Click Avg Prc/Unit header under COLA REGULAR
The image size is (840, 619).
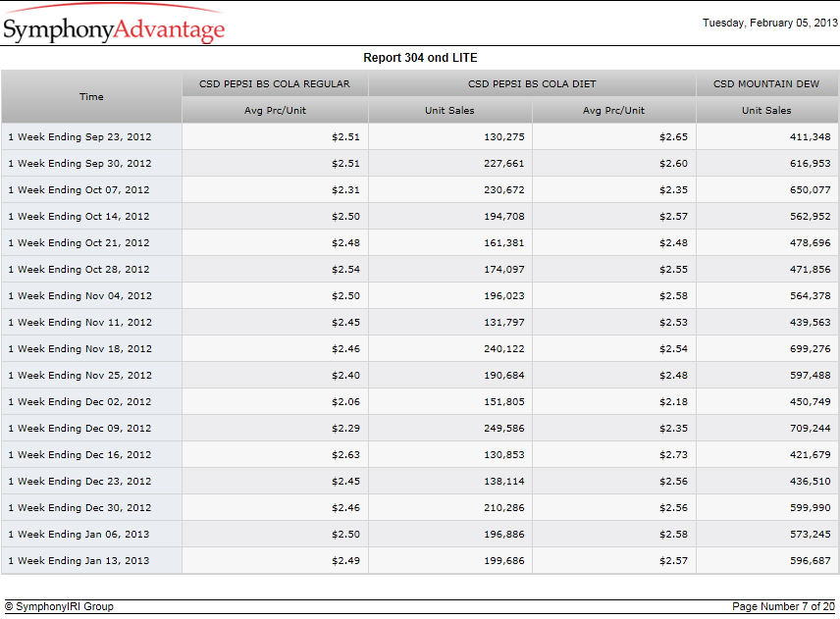(x=275, y=110)
